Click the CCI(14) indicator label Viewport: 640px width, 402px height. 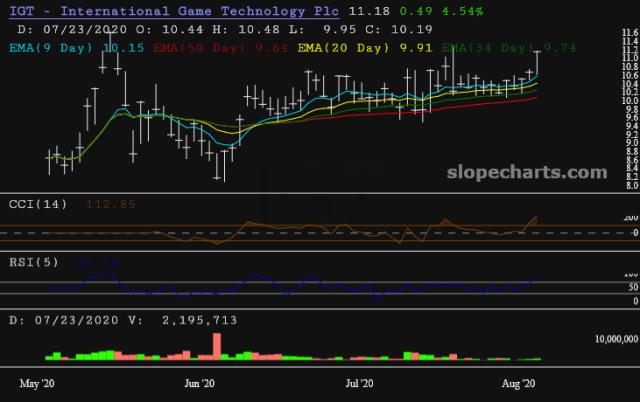coord(38,204)
